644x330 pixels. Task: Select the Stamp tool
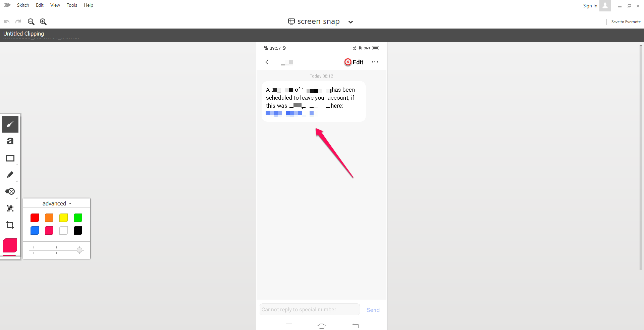point(10,191)
